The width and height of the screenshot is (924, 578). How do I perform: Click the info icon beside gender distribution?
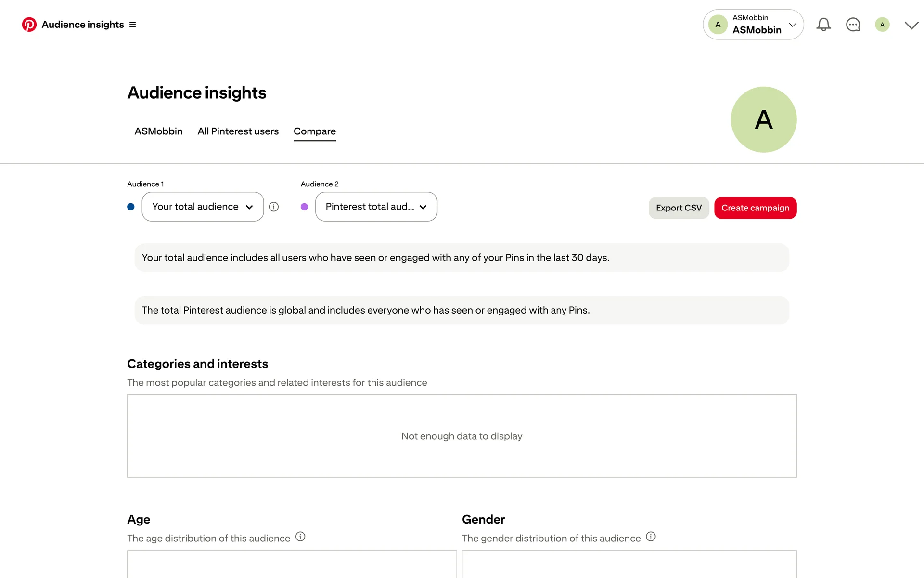click(x=651, y=537)
